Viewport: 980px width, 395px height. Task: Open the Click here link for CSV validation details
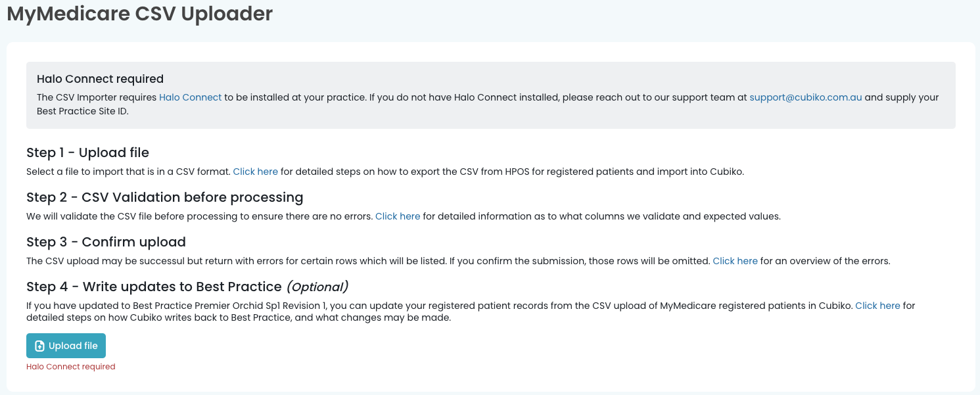click(x=398, y=216)
